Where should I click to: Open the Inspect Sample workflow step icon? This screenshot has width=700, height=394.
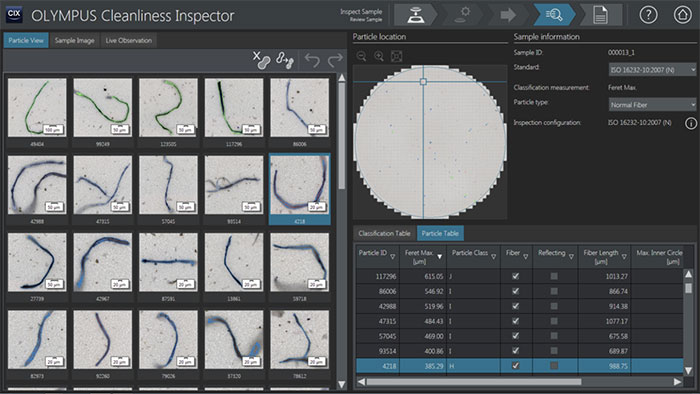tap(416, 15)
